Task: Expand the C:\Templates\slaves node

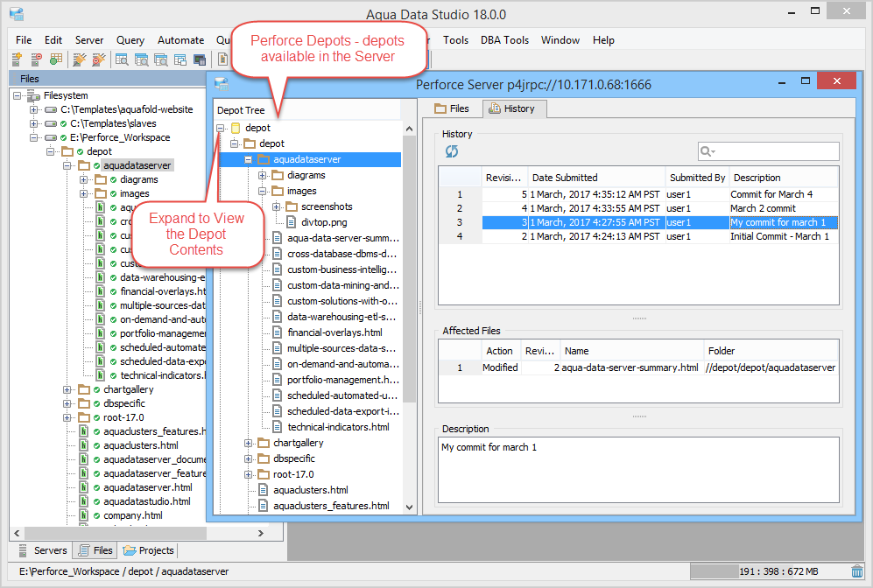Action: [34, 123]
